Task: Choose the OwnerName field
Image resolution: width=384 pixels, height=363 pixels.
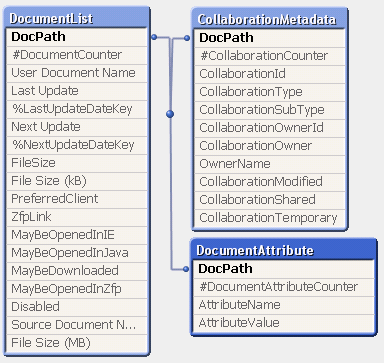Action: pyautogui.click(x=270, y=164)
